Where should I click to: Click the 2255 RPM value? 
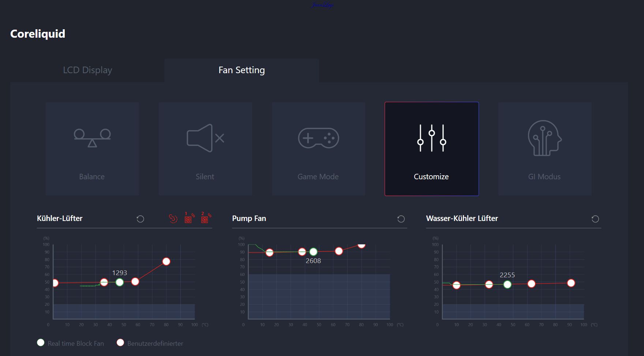[507, 275]
